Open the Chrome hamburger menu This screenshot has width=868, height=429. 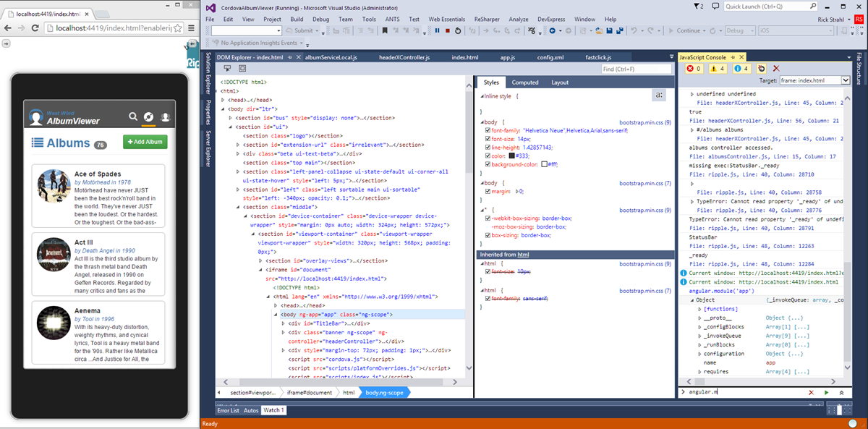point(192,27)
